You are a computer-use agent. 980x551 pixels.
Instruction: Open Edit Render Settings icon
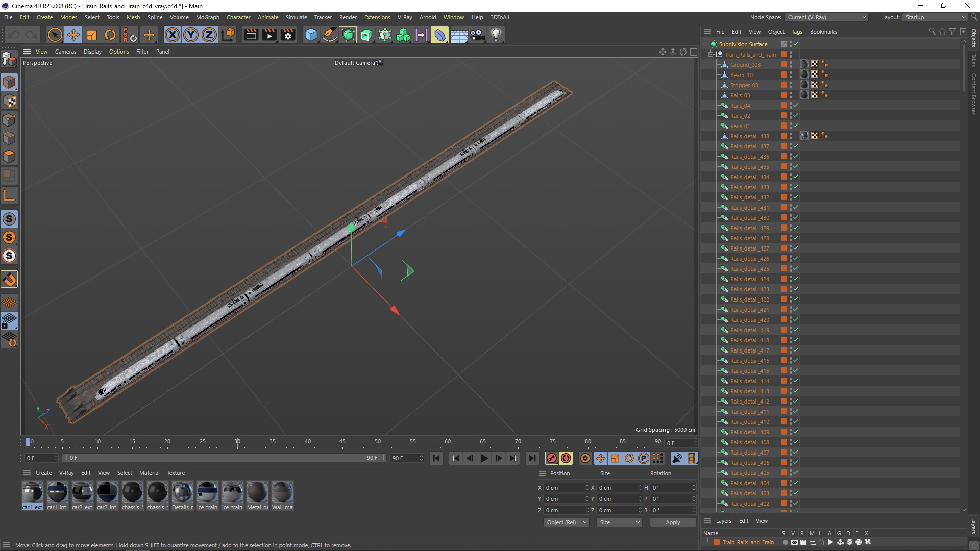[x=288, y=35]
